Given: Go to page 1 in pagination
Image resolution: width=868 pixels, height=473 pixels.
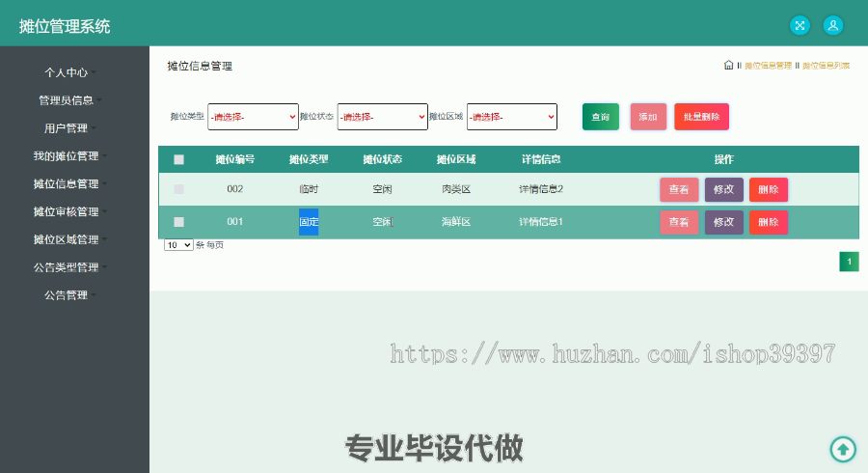Looking at the screenshot, I should (849, 262).
